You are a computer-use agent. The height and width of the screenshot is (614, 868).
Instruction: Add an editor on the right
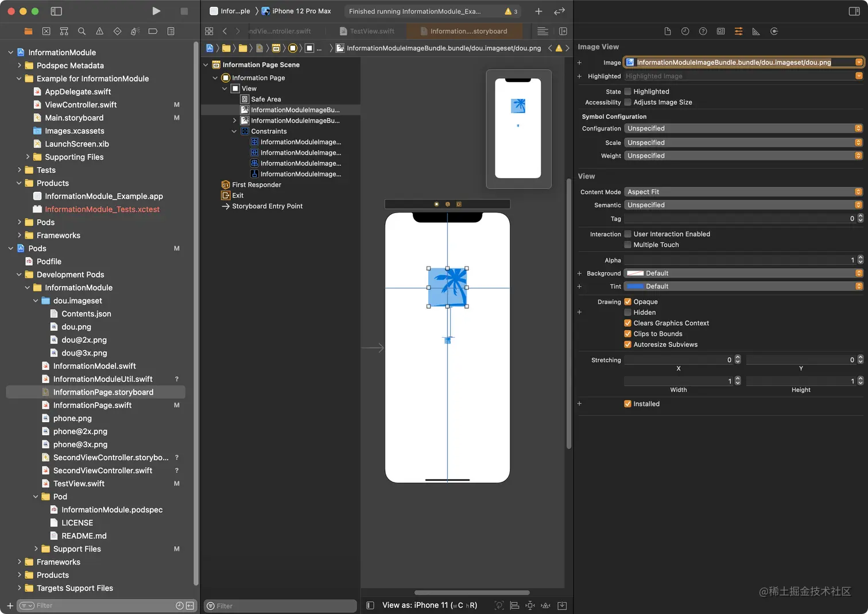tap(563, 31)
